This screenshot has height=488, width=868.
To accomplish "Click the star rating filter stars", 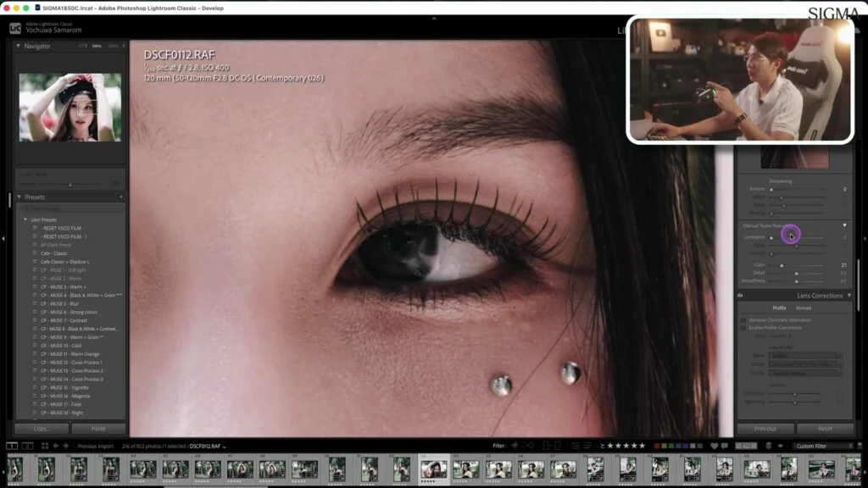I will click(626, 446).
